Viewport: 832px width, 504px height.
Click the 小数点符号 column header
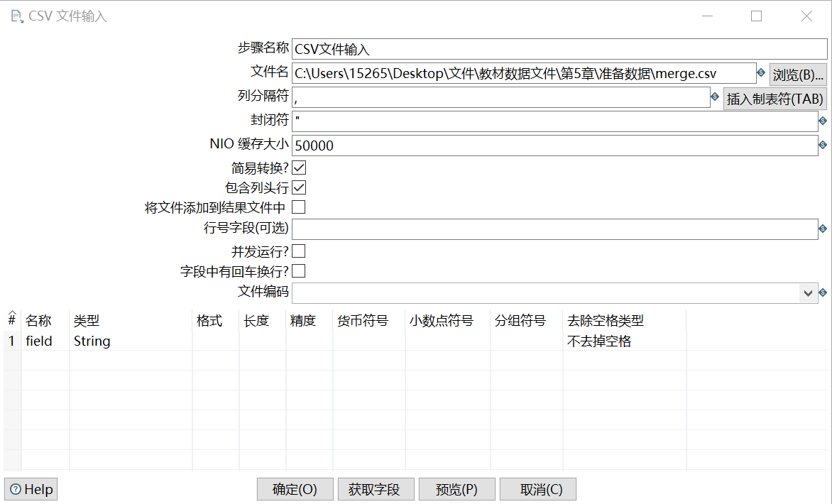(448, 320)
